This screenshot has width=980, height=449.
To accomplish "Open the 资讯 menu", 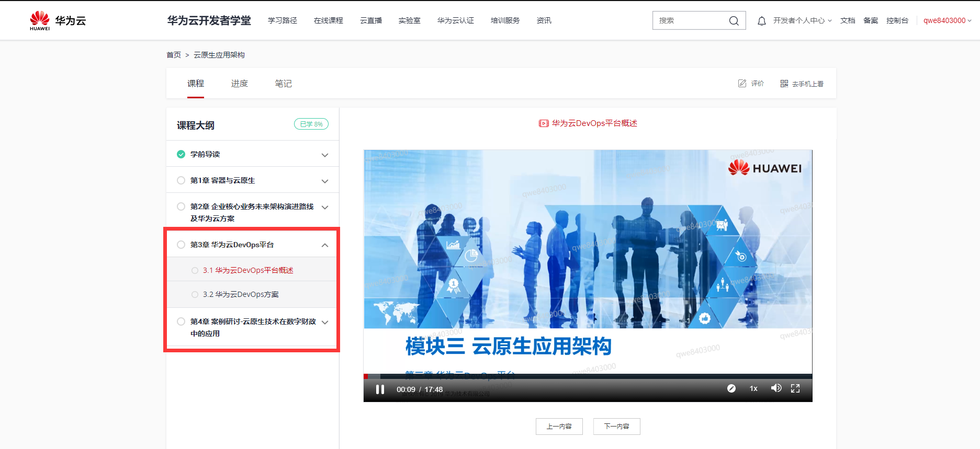I will coord(544,21).
